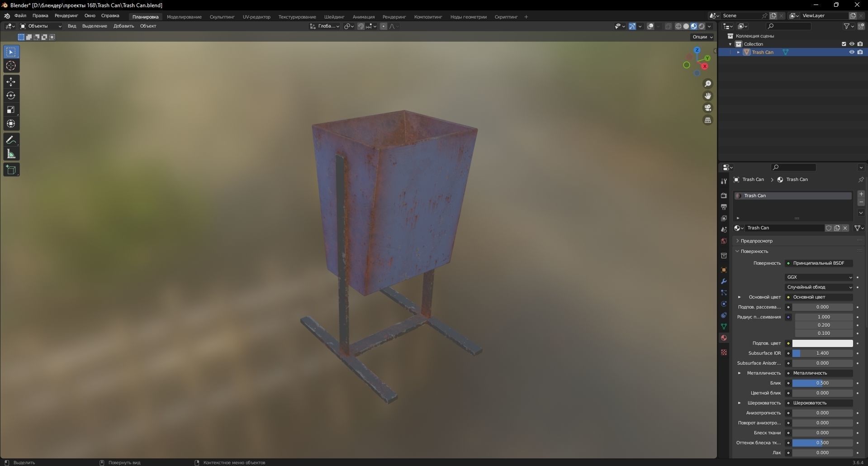Toggle the camera view icon
This screenshot has height=466, width=868.
708,108
